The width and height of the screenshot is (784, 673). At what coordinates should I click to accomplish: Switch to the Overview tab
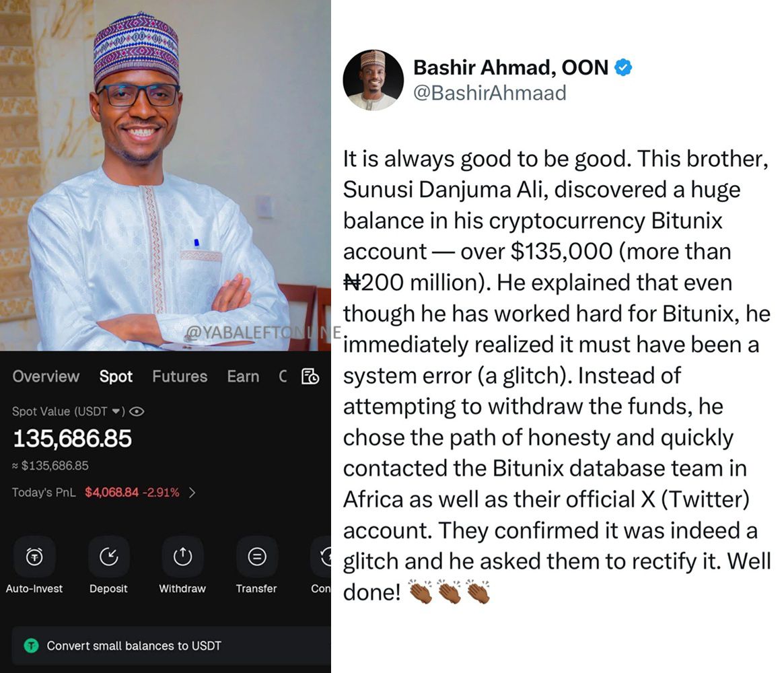[x=46, y=376]
